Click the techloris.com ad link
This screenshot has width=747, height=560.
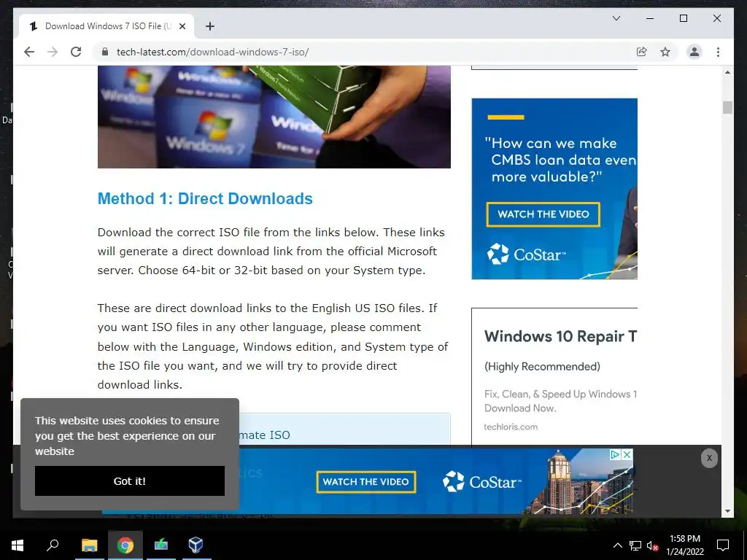[x=511, y=427]
